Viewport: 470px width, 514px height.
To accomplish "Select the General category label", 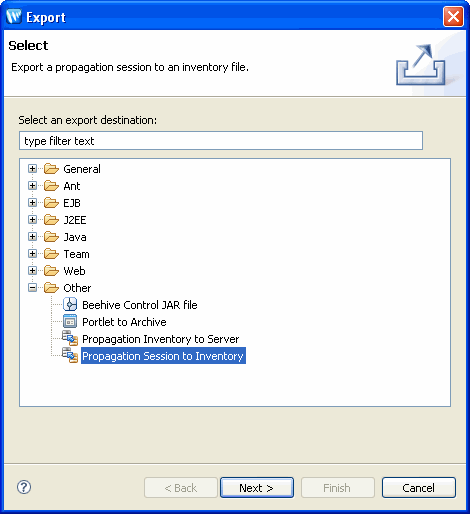I will (82, 169).
